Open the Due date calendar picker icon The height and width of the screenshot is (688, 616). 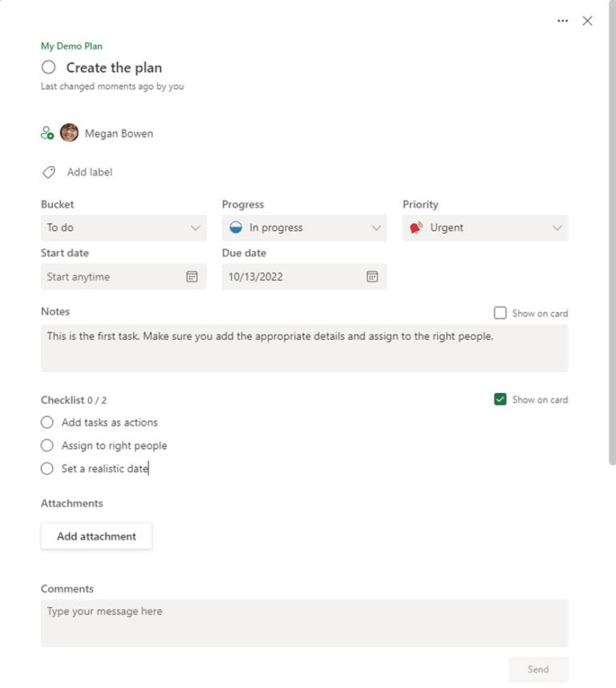[372, 276]
